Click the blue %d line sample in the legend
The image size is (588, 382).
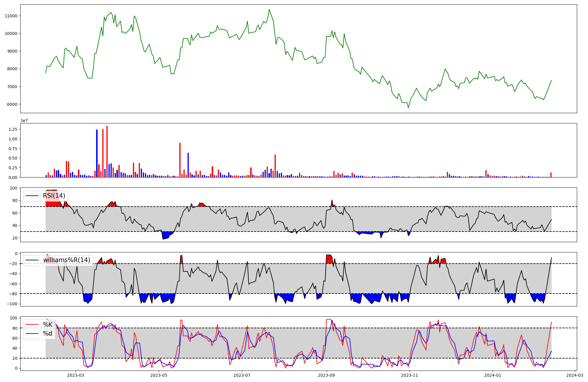(x=32, y=334)
